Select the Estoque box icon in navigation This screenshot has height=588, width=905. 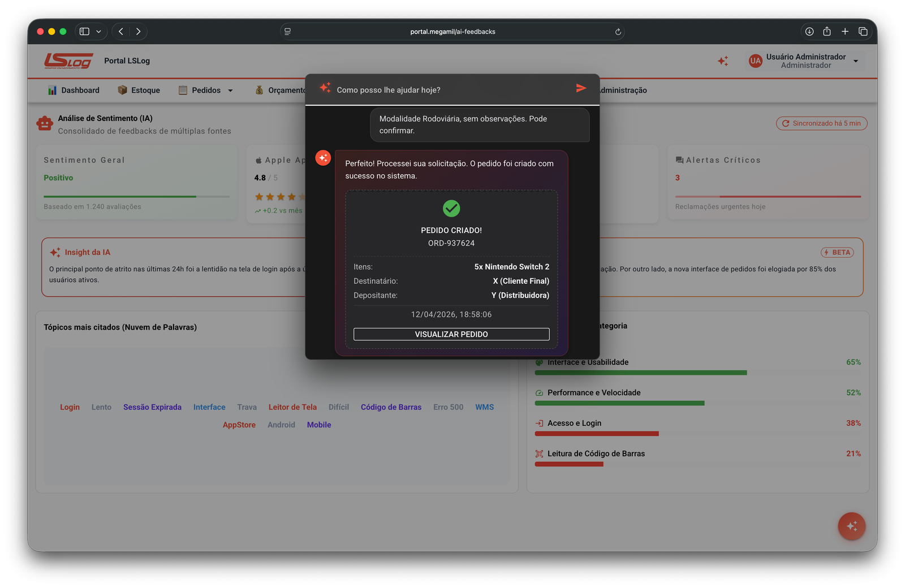pyautogui.click(x=121, y=90)
